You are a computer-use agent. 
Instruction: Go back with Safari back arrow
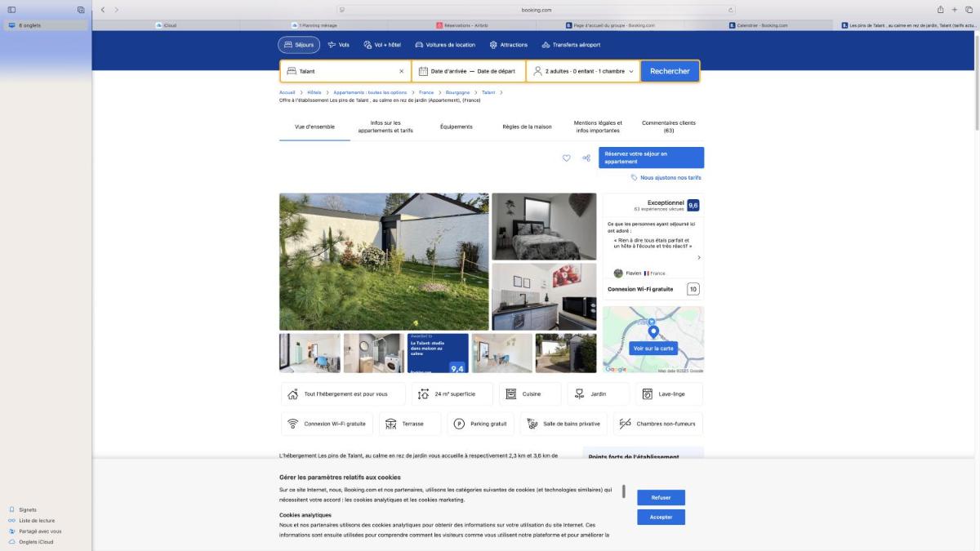tap(103, 10)
